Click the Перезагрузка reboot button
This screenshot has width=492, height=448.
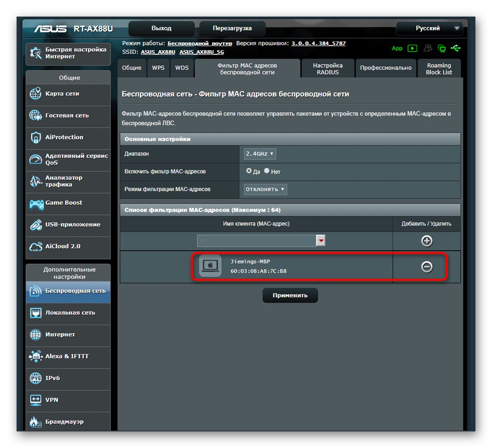click(232, 28)
